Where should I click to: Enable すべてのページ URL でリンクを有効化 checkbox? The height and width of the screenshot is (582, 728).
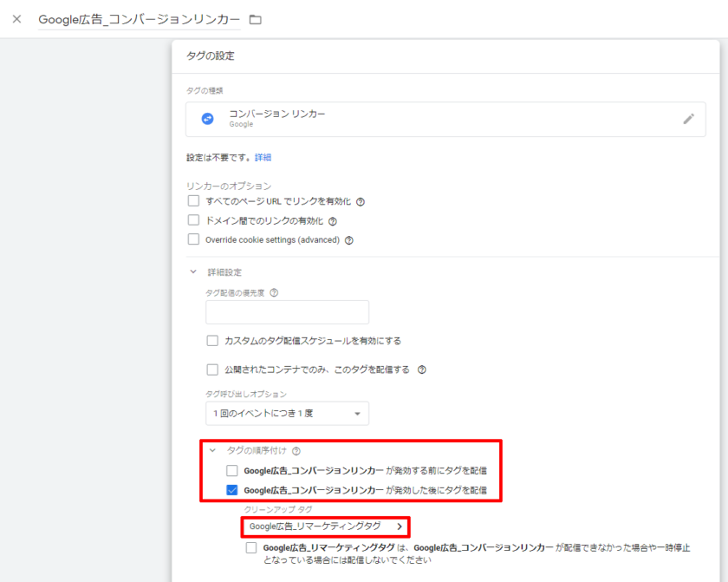tap(193, 200)
